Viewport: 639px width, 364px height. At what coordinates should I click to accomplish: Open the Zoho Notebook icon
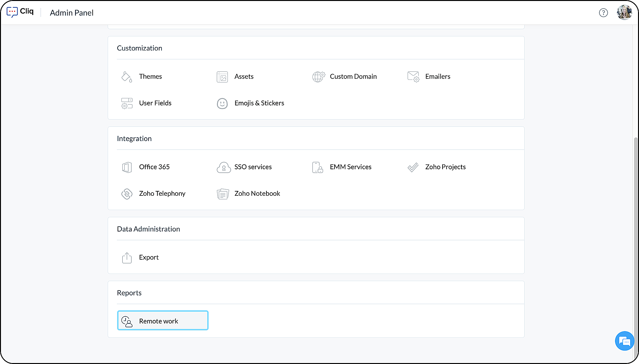coord(223,193)
